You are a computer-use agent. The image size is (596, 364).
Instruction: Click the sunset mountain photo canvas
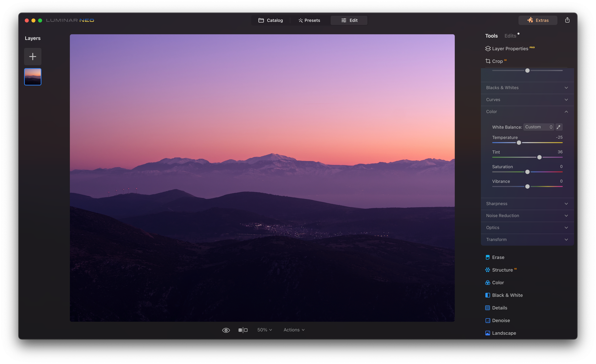[x=262, y=178]
